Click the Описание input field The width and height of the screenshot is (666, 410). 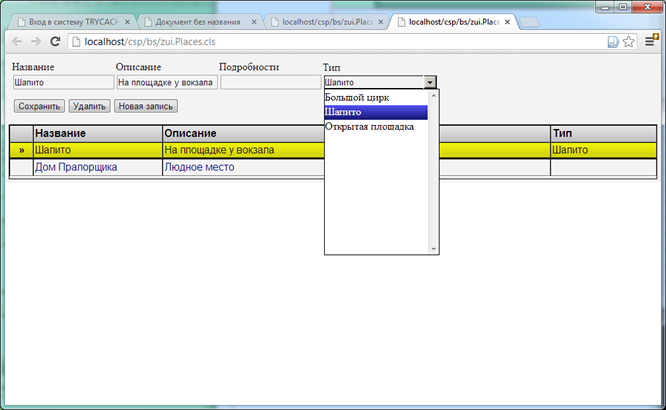pos(167,82)
